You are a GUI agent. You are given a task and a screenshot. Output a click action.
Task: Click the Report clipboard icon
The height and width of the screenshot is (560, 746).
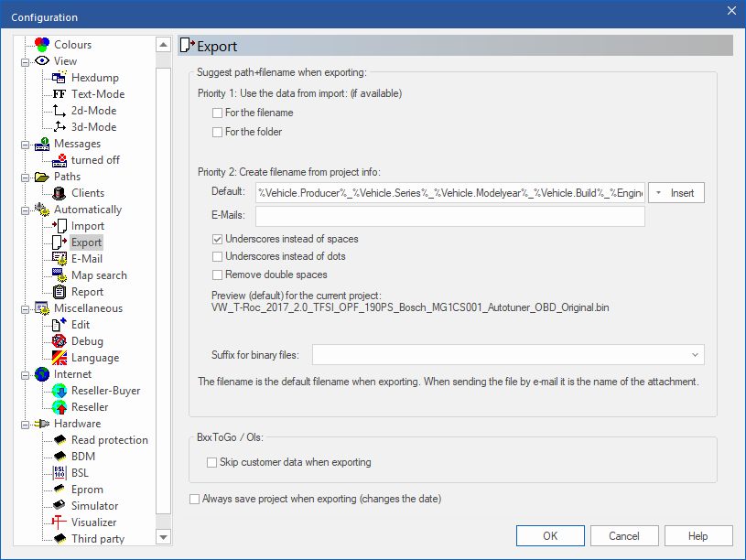click(59, 292)
